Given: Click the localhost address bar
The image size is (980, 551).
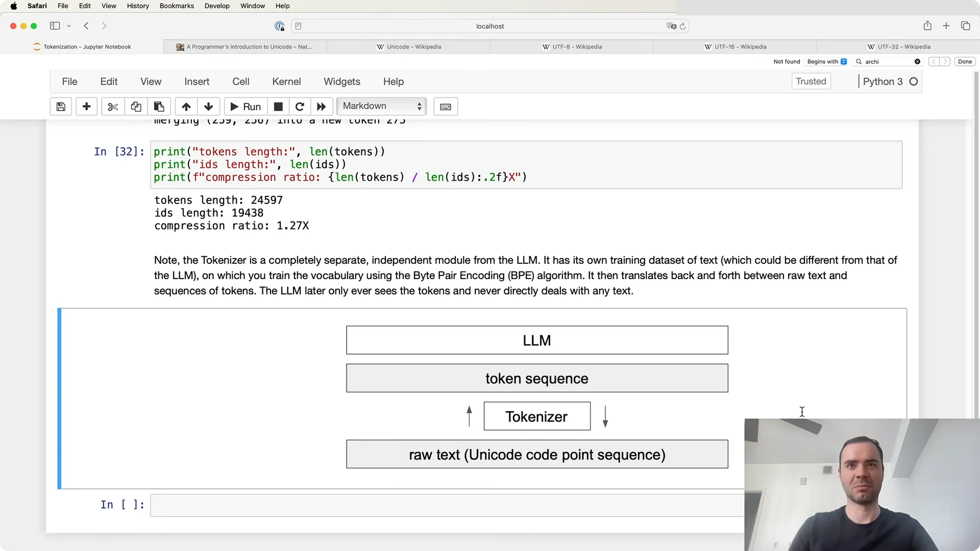Looking at the screenshot, I should click(490, 26).
